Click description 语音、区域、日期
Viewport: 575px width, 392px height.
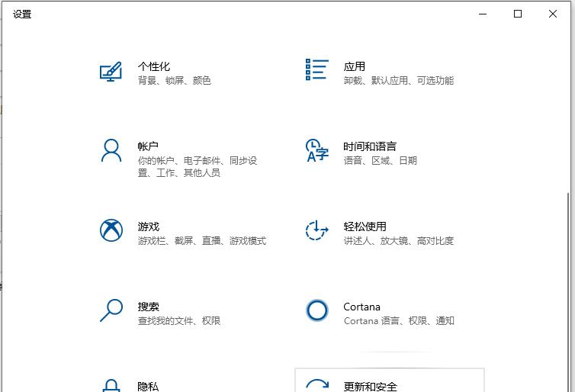[381, 160]
